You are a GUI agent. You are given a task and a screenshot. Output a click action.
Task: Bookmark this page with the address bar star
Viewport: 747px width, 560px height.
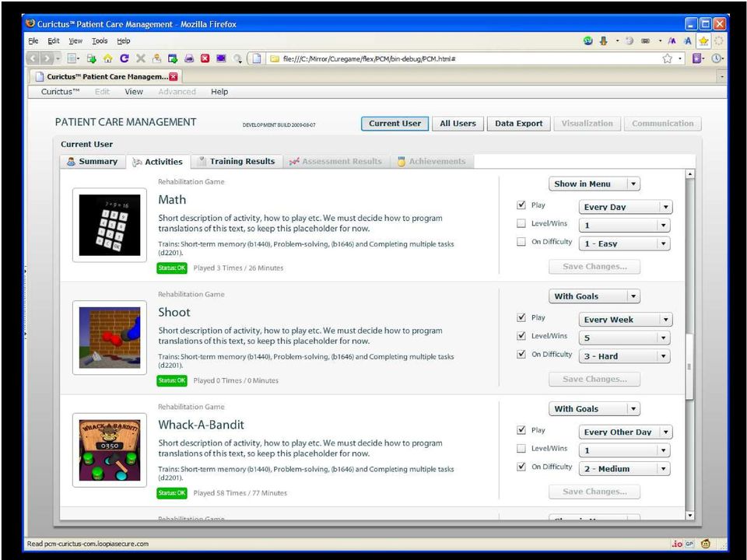click(667, 58)
